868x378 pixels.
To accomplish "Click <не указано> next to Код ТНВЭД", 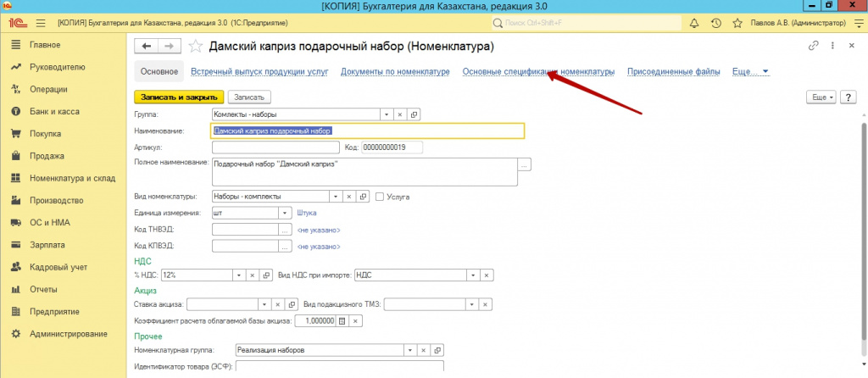I will (x=319, y=230).
